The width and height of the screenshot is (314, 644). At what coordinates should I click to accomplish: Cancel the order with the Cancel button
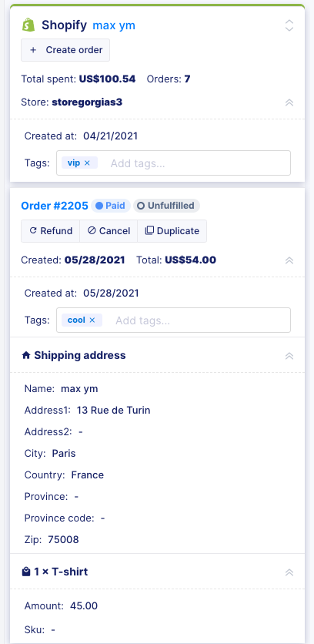109,231
